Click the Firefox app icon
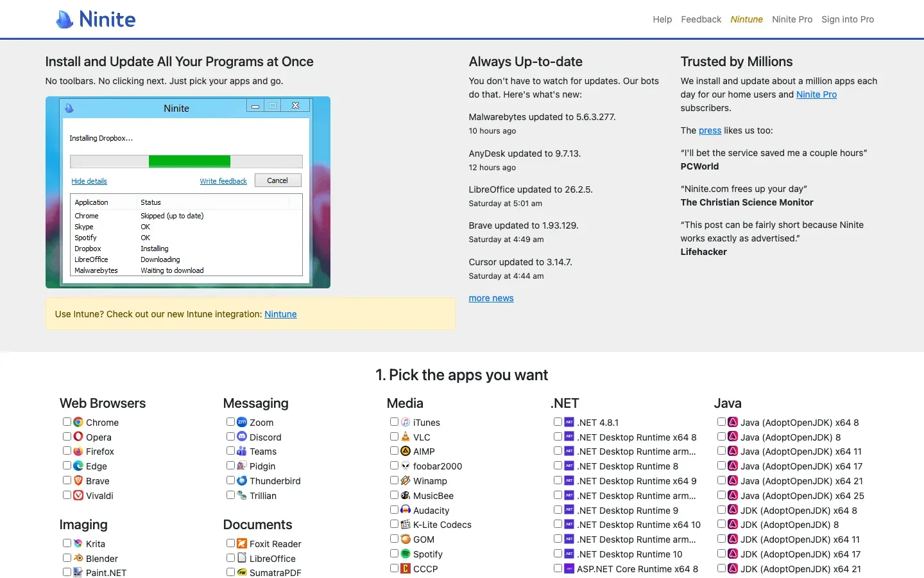Viewport: 924px width, 578px height. [78, 451]
